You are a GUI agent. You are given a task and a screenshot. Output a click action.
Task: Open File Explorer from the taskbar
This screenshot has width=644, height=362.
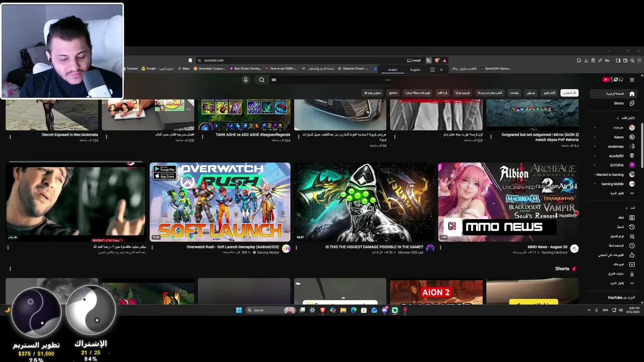click(x=343, y=310)
